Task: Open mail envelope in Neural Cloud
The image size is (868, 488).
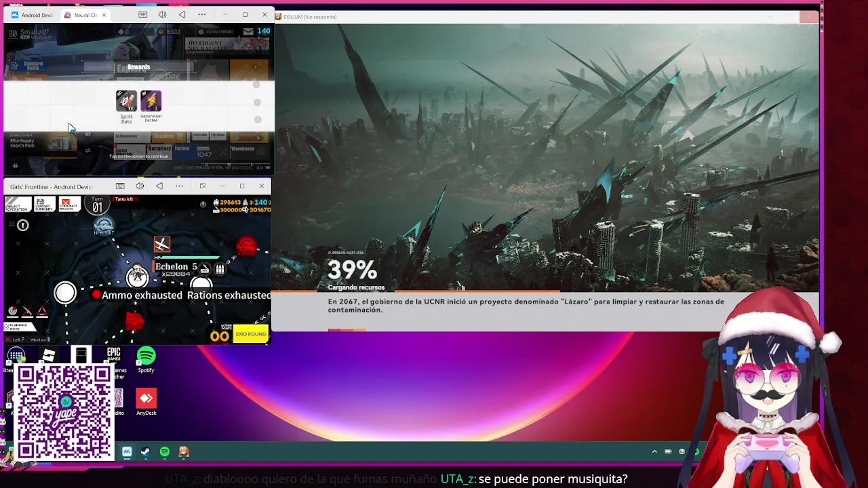Action: pos(248,31)
